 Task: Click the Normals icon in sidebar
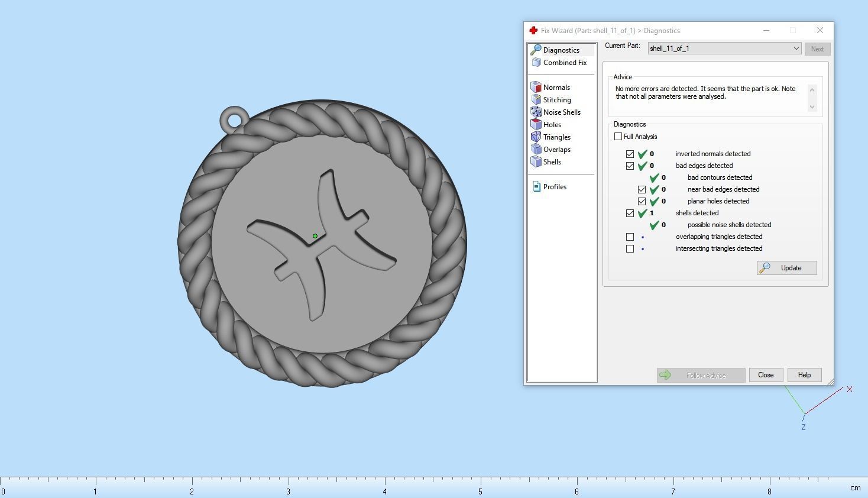536,88
